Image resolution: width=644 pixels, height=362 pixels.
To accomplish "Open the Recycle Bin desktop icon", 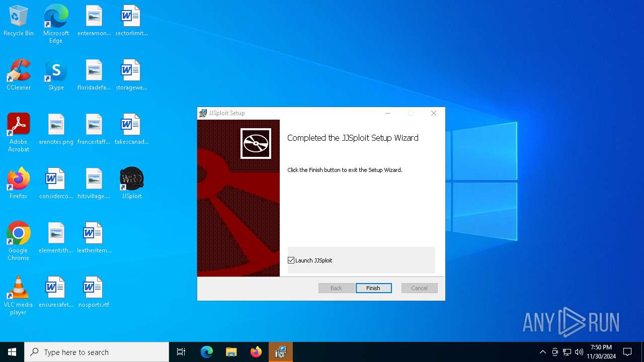I will (x=19, y=21).
